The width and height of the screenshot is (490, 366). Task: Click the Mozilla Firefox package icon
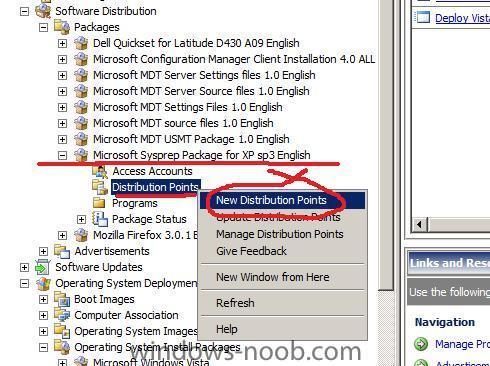click(81, 235)
